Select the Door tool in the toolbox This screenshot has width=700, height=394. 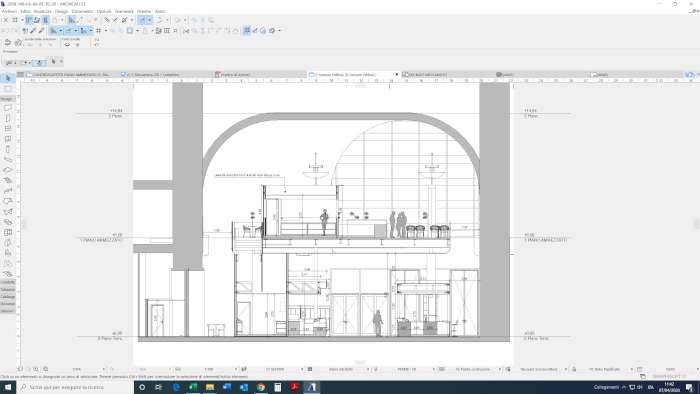coord(8,118)
